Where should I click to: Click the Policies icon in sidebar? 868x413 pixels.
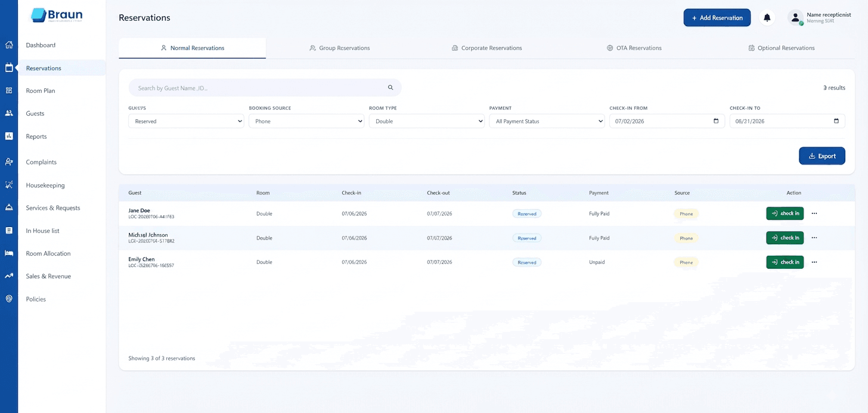tap(9, 299)
